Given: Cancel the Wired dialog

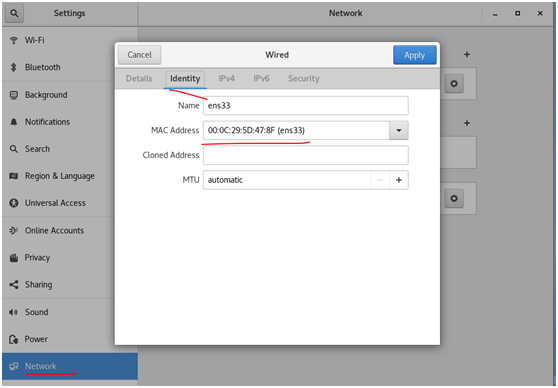Looking at the screenshot, I should (140, 55).
